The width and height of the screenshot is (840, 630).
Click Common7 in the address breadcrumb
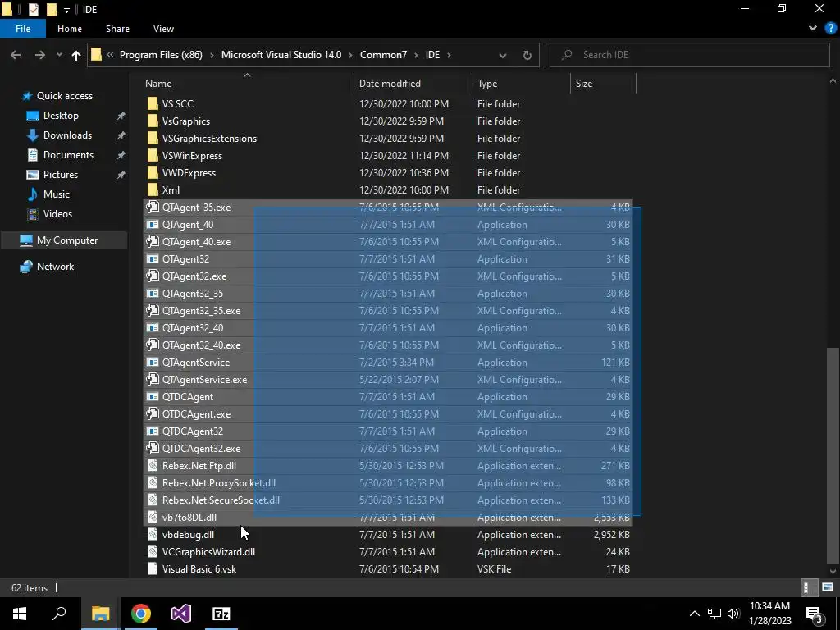[x=384, y=55]
